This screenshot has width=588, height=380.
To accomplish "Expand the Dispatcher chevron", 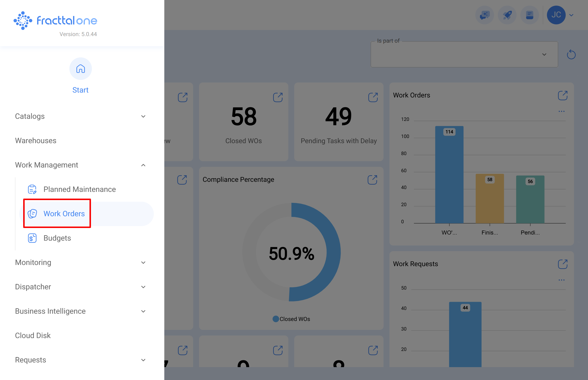I will click(x=143, y=287).
